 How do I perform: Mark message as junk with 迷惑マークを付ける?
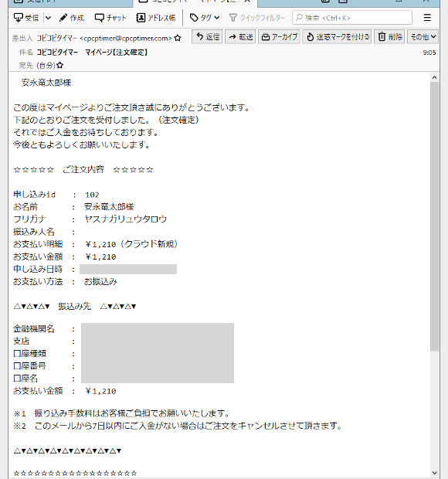pyautogui.click(x=337, y=37)
